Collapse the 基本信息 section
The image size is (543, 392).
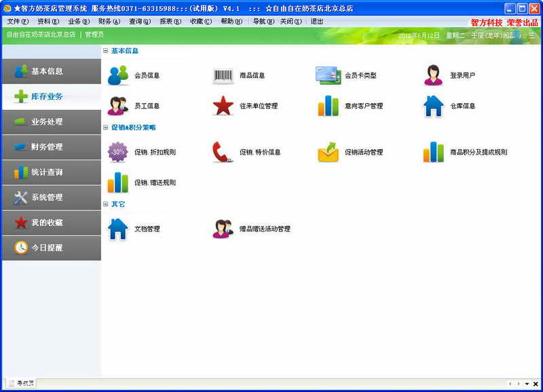pos(106,50)
